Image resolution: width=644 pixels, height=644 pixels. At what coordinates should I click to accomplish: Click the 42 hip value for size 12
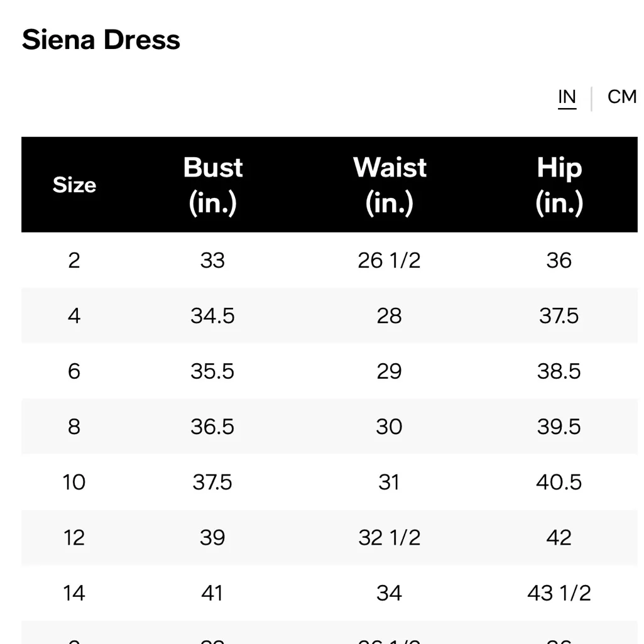(x=559, y=537)
